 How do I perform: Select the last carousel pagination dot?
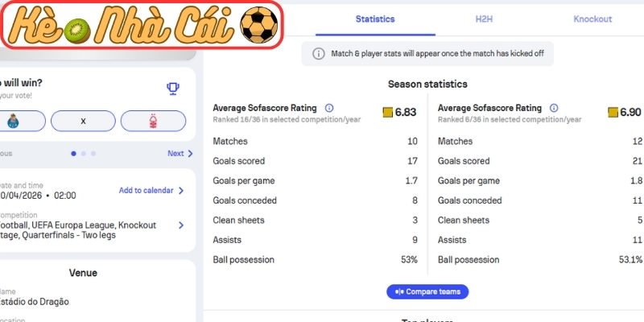[93, 153]
